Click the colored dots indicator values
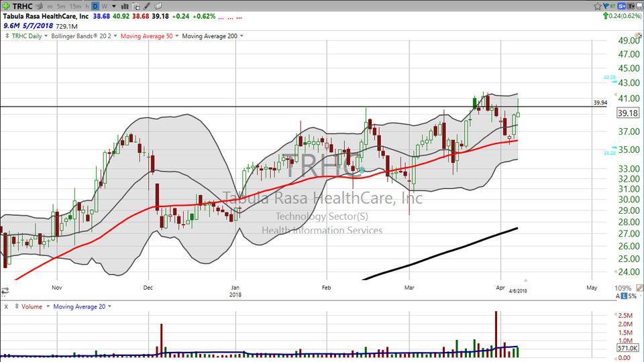This screenshot has width=644, height=362. point(230,17)
